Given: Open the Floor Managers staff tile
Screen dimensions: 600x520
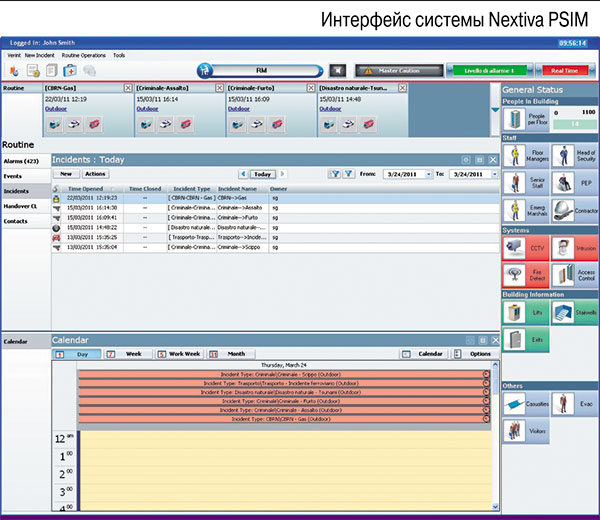Looking at the screenshot, I should coord(526,156).
